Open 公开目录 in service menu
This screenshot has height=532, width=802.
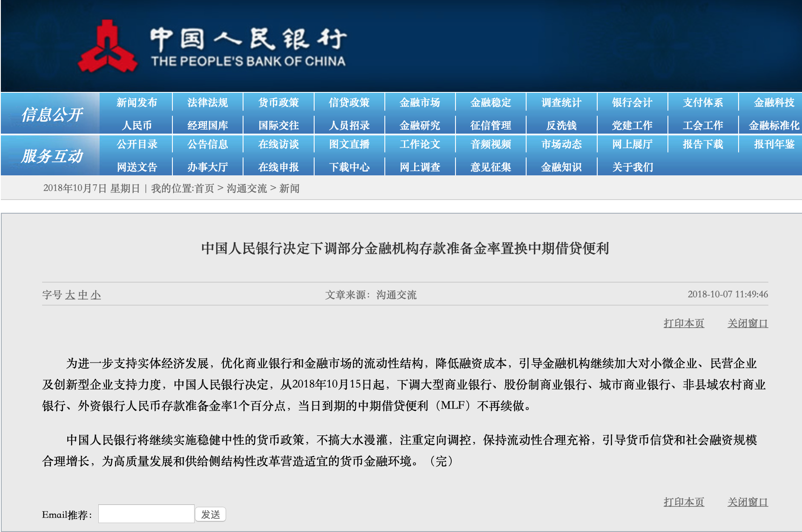137,144
